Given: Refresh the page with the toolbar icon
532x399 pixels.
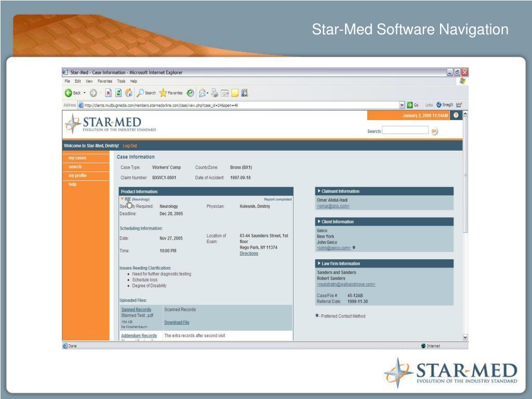Looking at the screenshot, I should coord(118,93).
